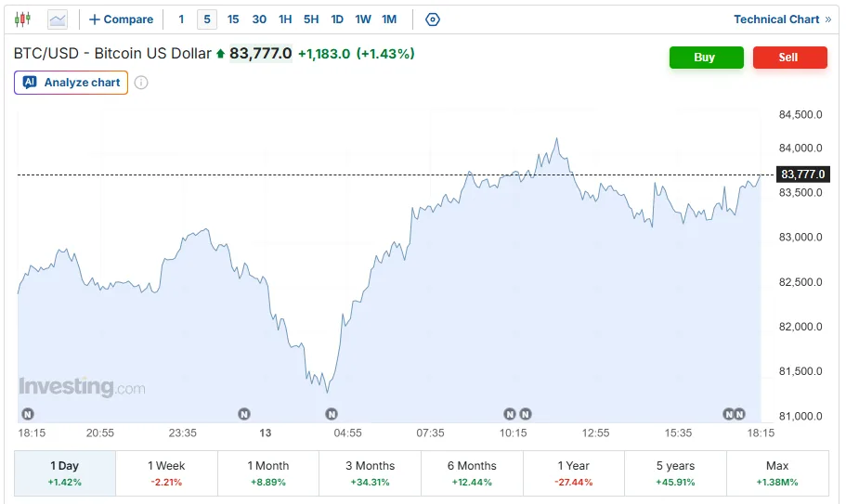Select the 5 years range tab

[x=675, y=473]
